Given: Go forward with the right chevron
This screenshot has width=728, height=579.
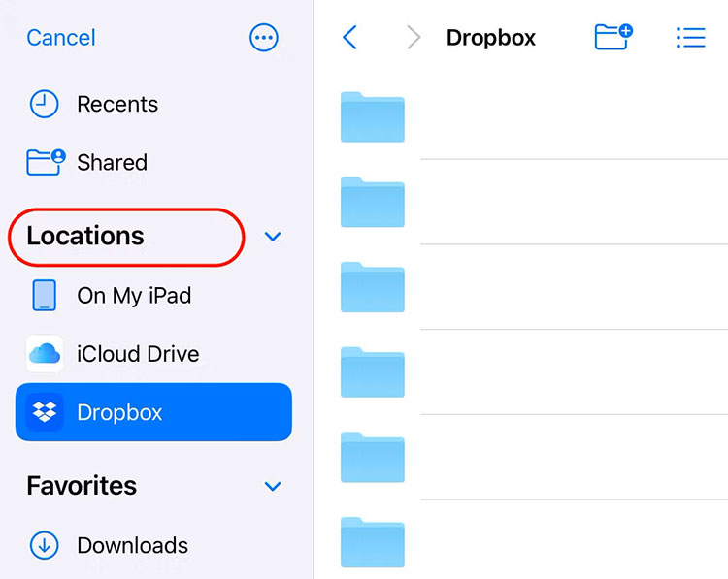Looking at the screenshot, I should pos(414,37).
